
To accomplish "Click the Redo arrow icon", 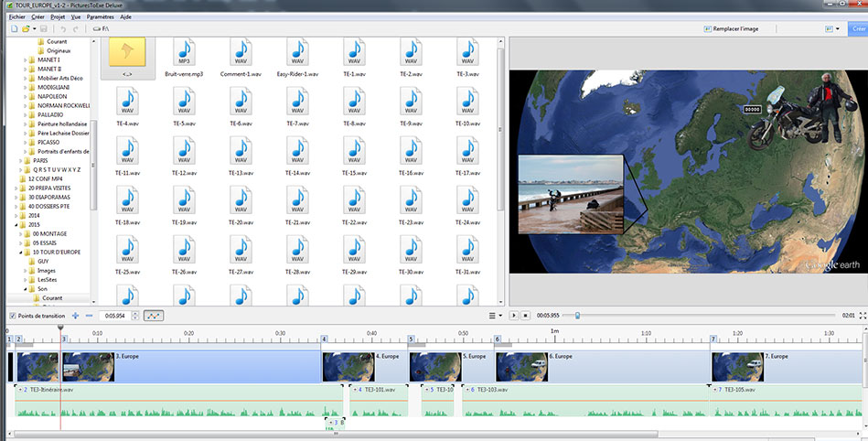I will click(76, 28).
